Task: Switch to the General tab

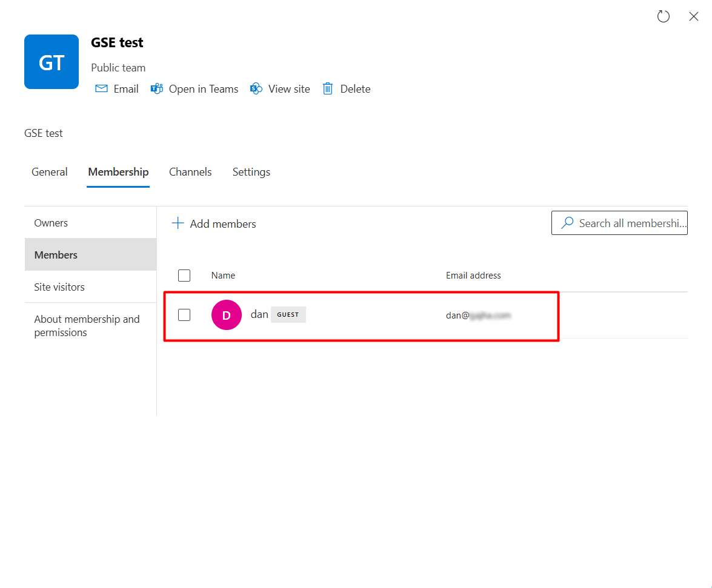Action: pos(50,172)
